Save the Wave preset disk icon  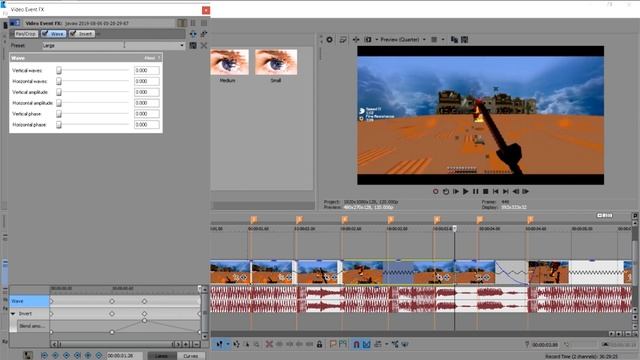pyautogui.click(x=193, y=45)
